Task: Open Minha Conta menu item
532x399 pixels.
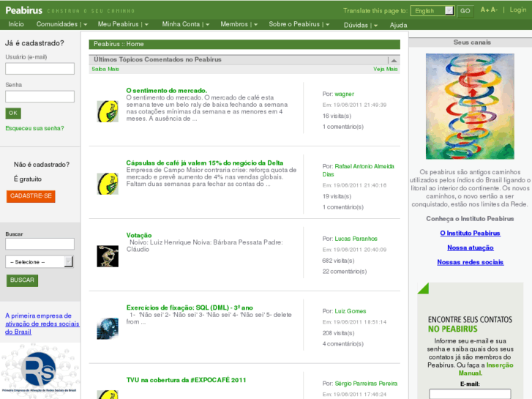Action: point(181,24)
